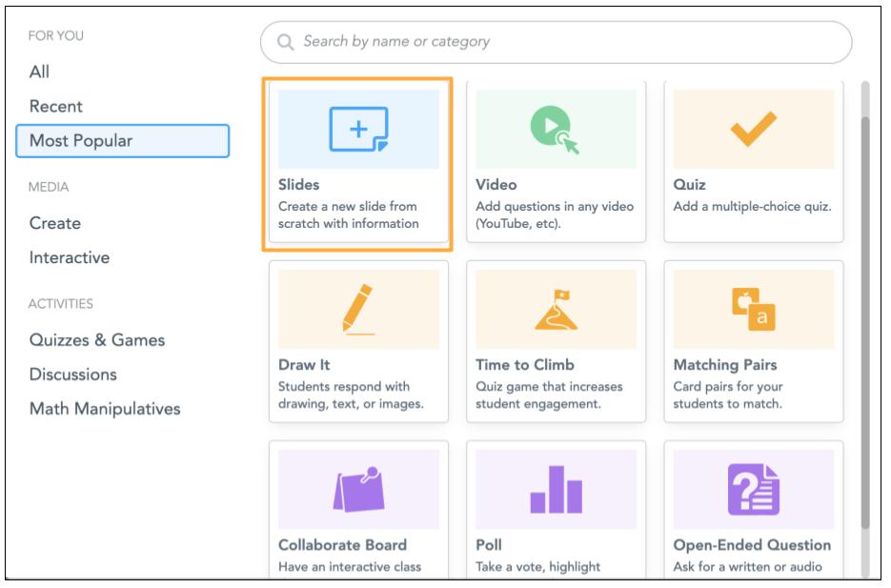Select the Open-Ended Question document icon
The image size is (891, 588).
point(753,490)
